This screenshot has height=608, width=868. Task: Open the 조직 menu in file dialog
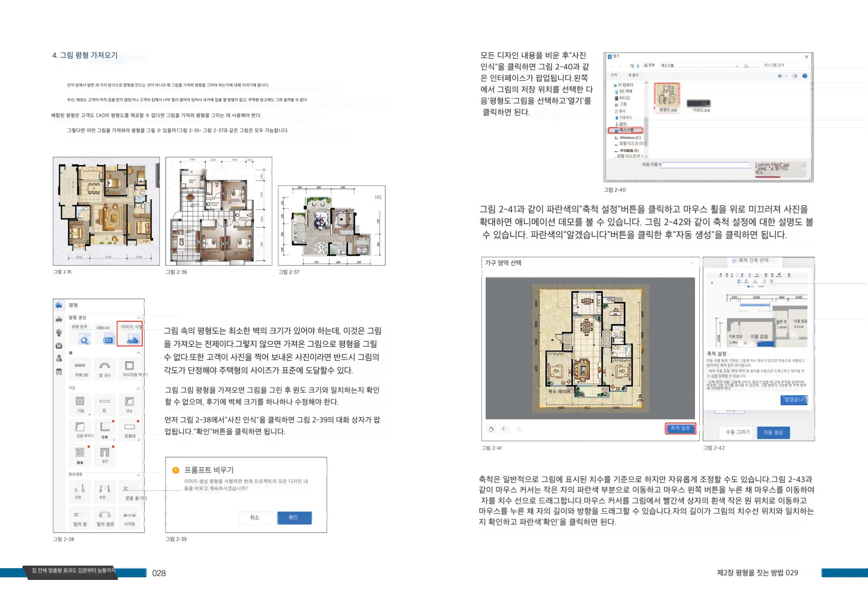coord(614,75)
